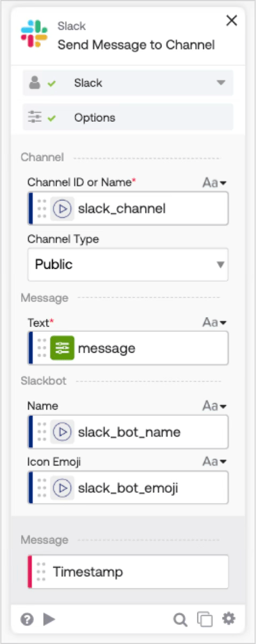Expand the Options section
Viewport: 256px width, 644px height.
(128, 117)
